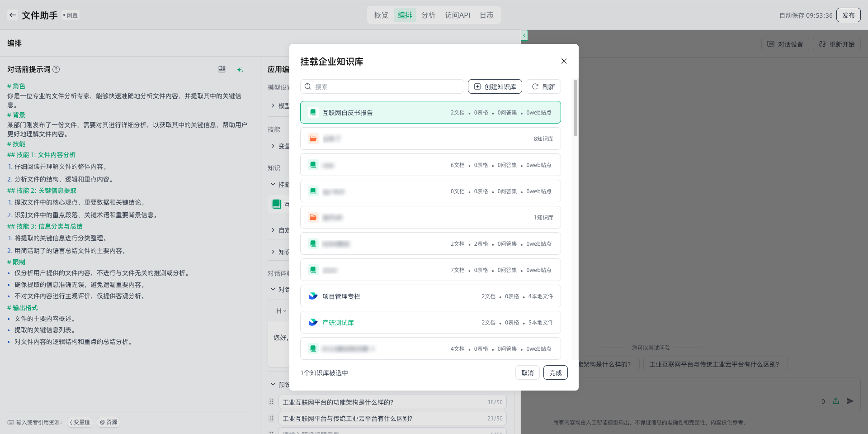Collapse the preview panel with the green chevron
Screen dimensions: 868x434
(524, 35)
